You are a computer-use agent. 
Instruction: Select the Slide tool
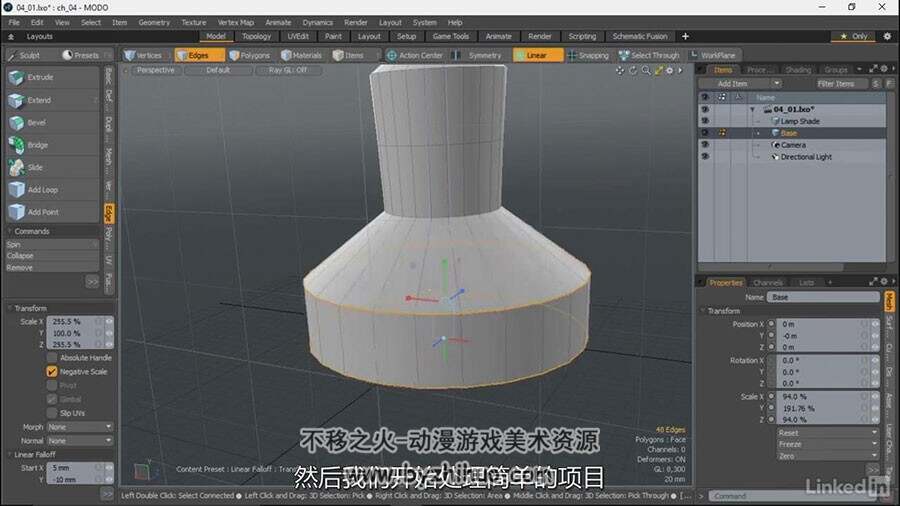52,168
